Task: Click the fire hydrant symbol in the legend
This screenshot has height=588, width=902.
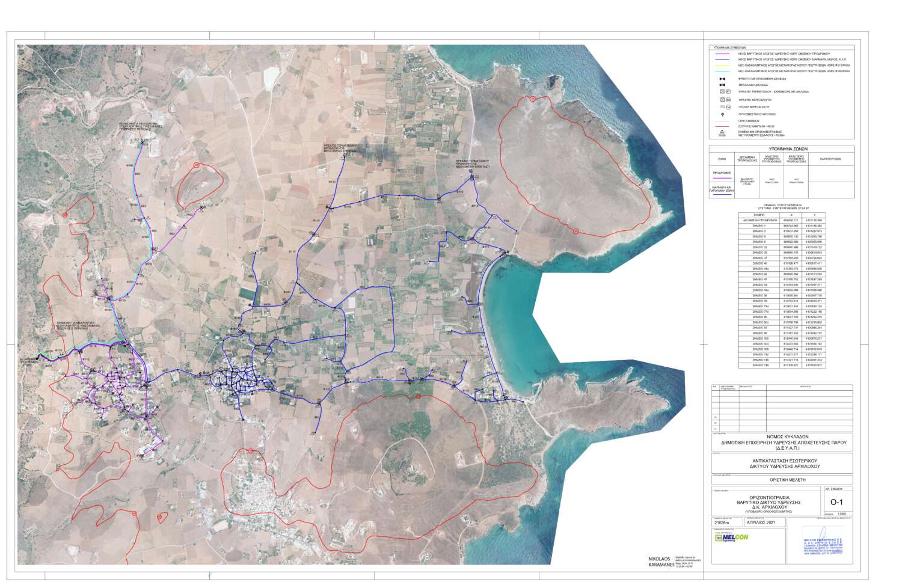Action: [x=721, y=114]
